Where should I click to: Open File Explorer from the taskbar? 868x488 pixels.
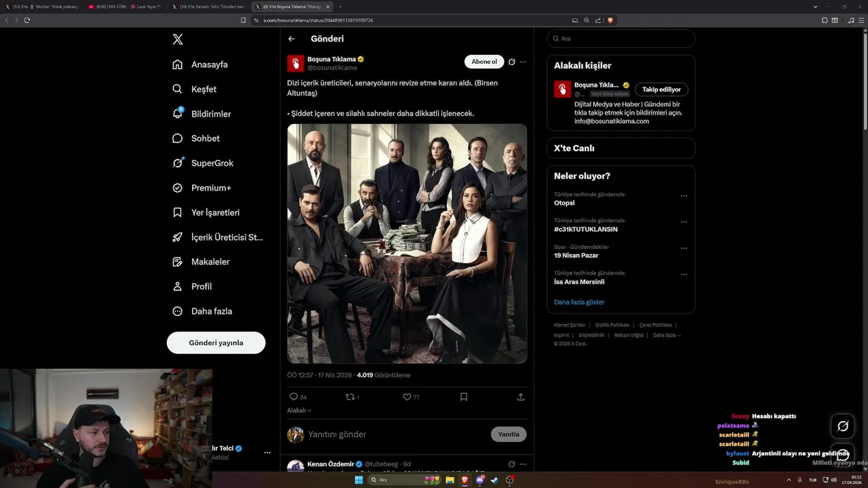[450, 480]
